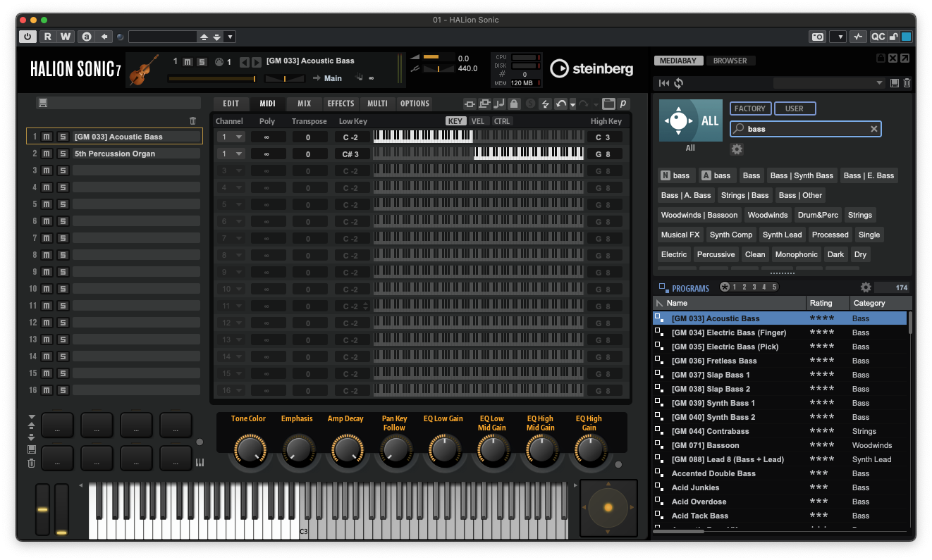Click the padlock icon in the editor toolbar
Viewport: 932px width, 560px height.
pos(514,104)
